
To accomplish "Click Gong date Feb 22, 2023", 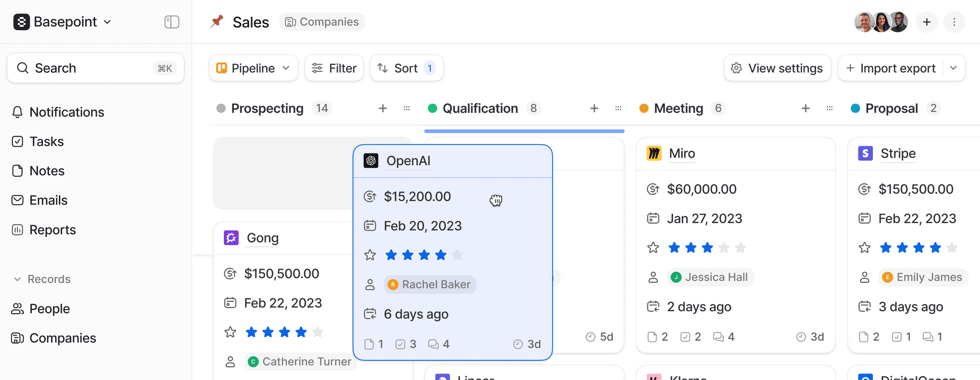I will tap(283, 303).
